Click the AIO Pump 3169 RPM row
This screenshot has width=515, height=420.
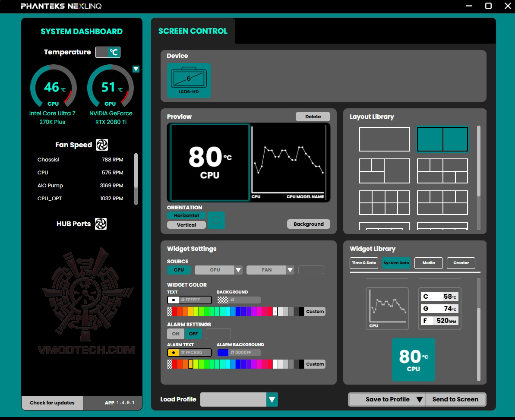point(80,186)
